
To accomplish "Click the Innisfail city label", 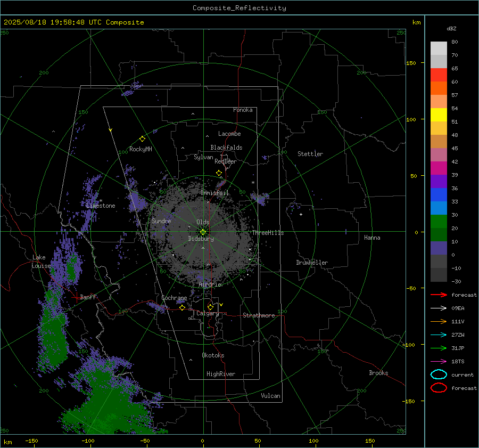I will point(215,193).
